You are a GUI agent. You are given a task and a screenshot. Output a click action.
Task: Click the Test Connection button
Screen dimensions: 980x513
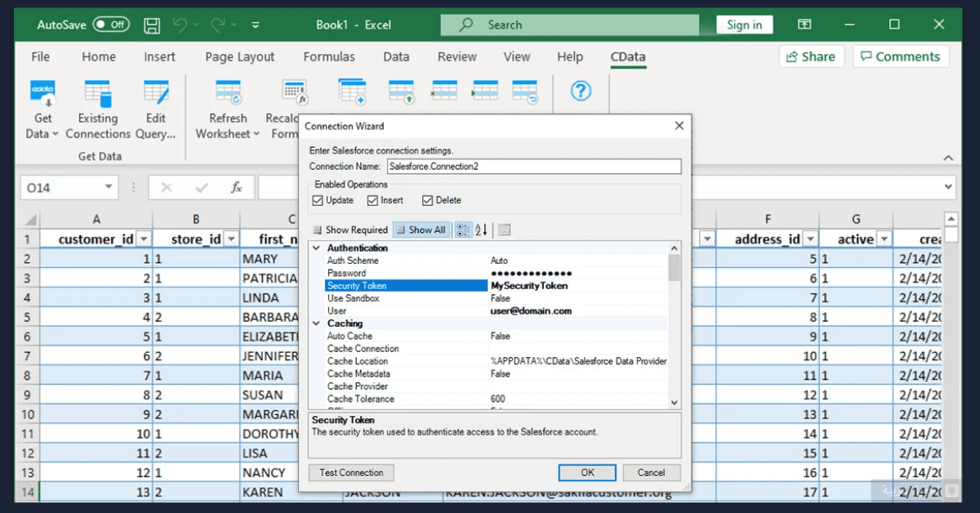coord(351,472)
